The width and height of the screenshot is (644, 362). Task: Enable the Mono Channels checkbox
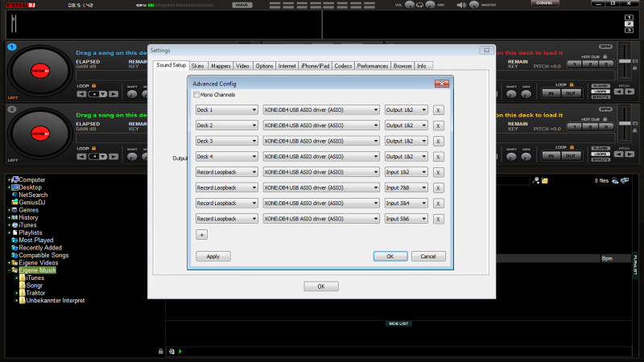click(x=196, y=95)
